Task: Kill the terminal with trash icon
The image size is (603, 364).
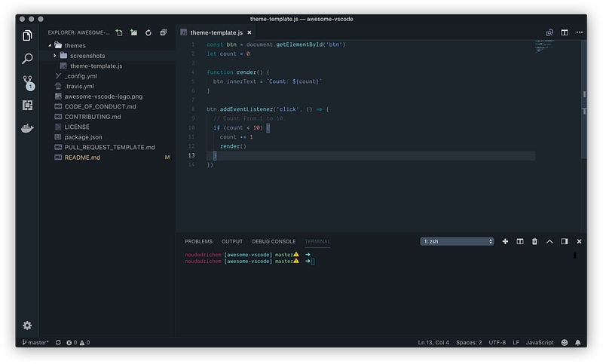Action: click(x=534, y=241)
